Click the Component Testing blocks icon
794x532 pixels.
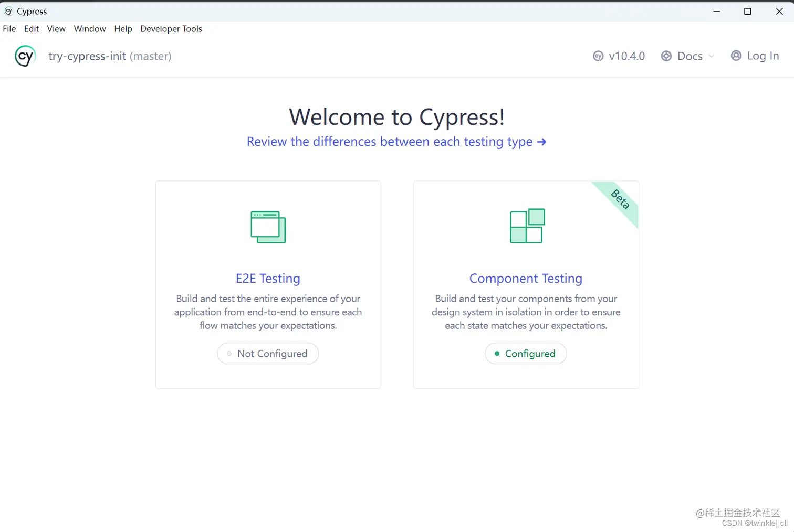pos(527,226)
